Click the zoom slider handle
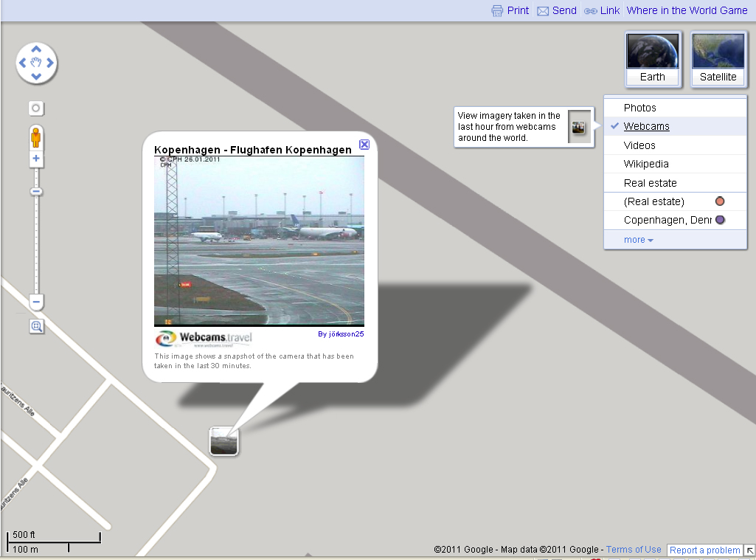 (36, 192)
